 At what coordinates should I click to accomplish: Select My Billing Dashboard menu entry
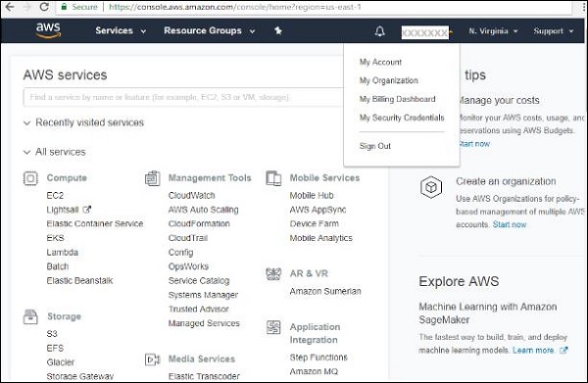[397, 99]
